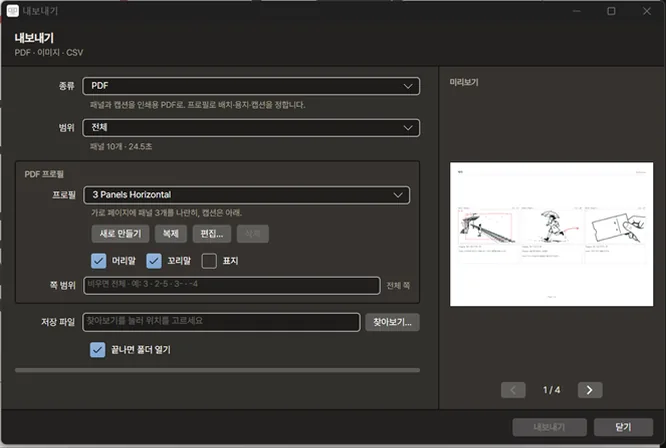Click the 저장 파일 path field
The image size is (666, 448).
pos(221,322)
